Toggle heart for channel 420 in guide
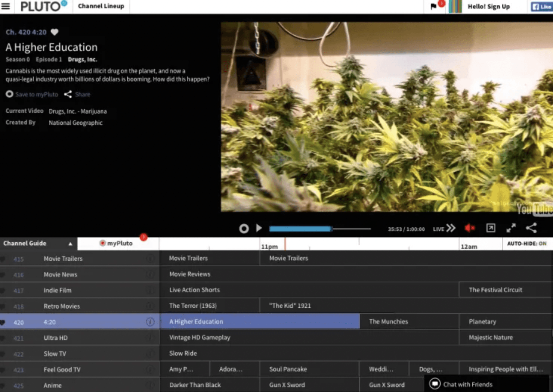This screenshot has height=392, width=553. click(x=3, y=322)
